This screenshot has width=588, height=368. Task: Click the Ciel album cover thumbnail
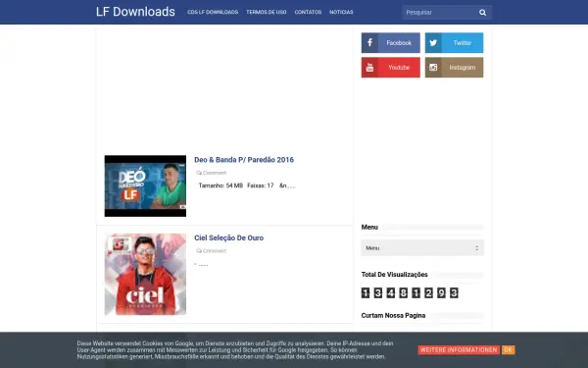tap(145, 274)
